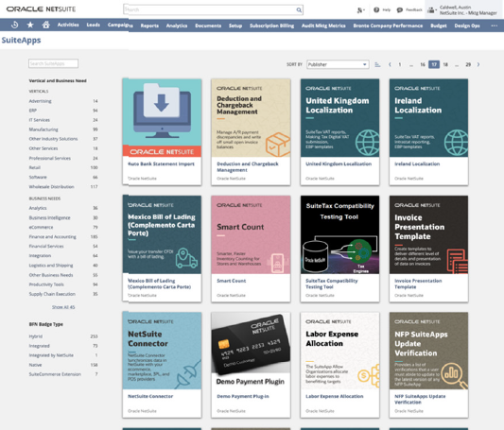504x430 pixels.
Task: Filter by SuiteCommerce Extension badge type
Action: click(x=55, y=374)
